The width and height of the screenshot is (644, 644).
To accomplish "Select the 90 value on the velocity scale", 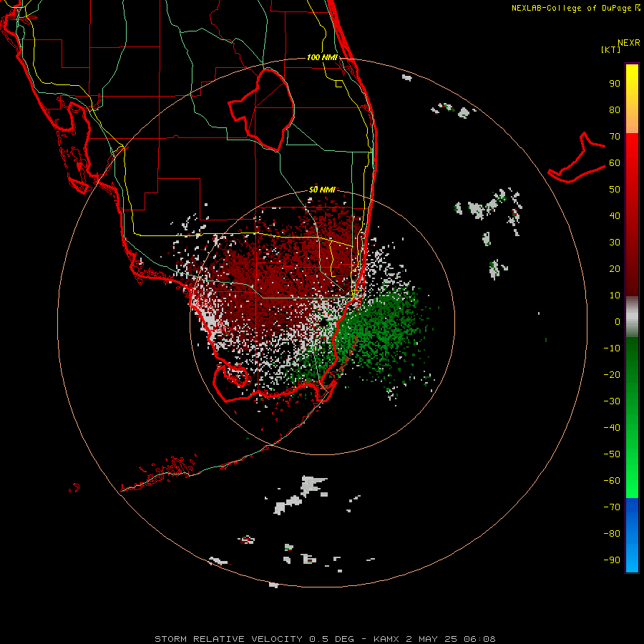I will 615,84.
